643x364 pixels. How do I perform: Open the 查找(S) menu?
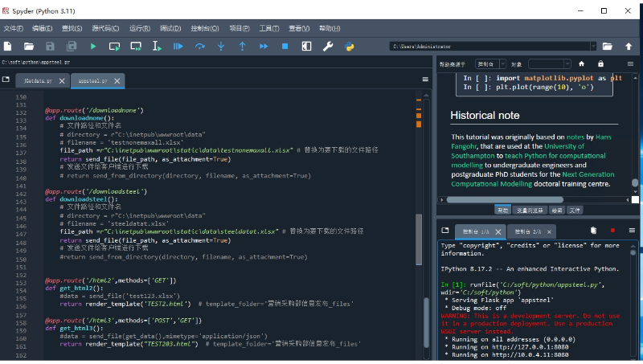pos(72,28)
